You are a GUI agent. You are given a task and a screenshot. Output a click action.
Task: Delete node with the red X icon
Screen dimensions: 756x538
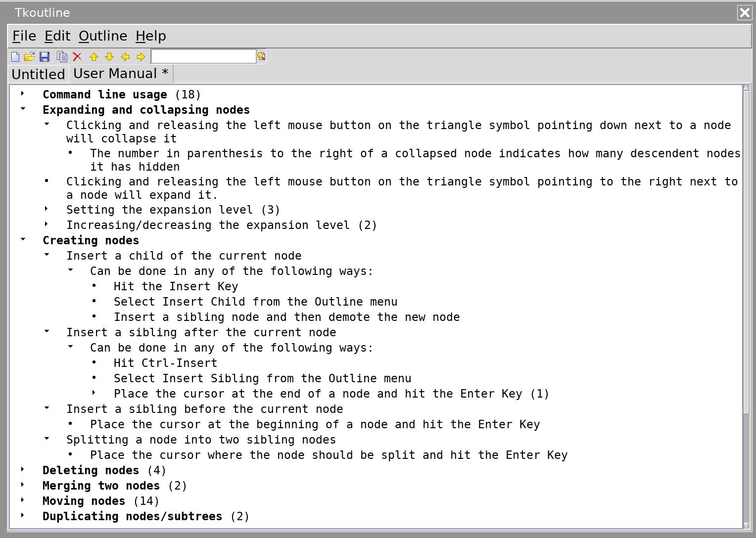77,57
